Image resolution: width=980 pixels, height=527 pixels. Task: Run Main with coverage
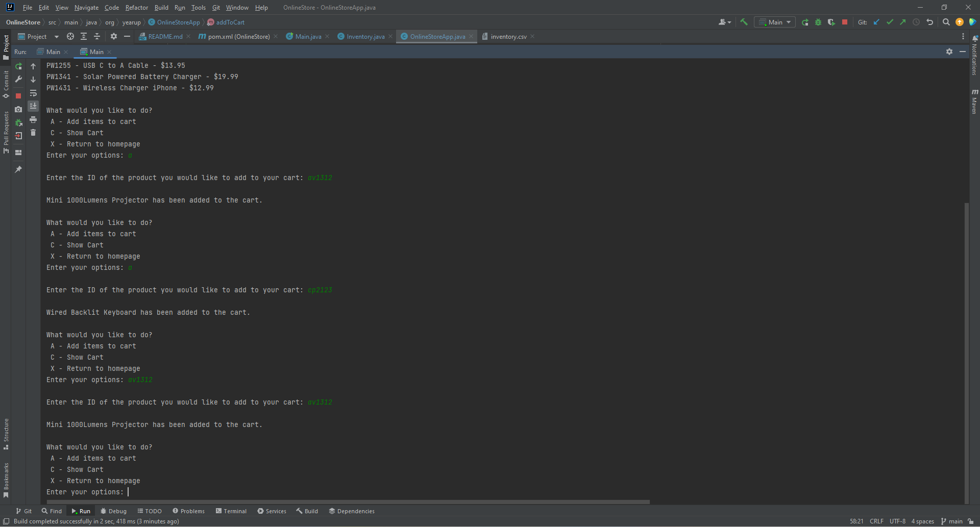831,22
